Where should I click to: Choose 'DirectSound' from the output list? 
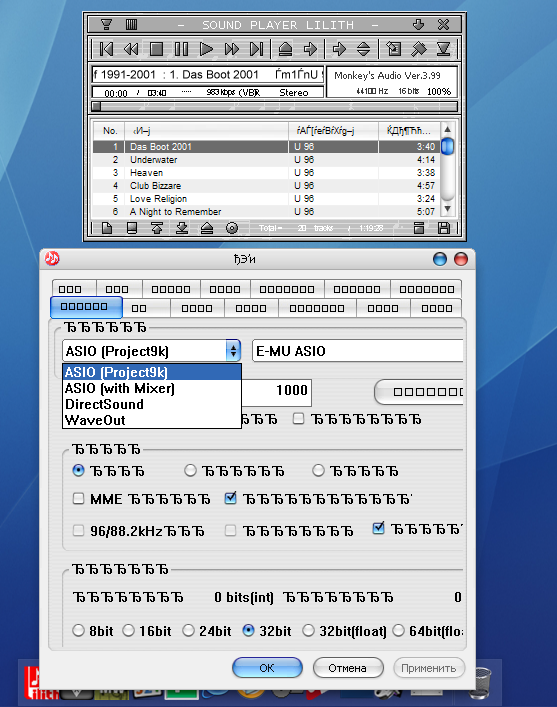click(x=152, y=404)
